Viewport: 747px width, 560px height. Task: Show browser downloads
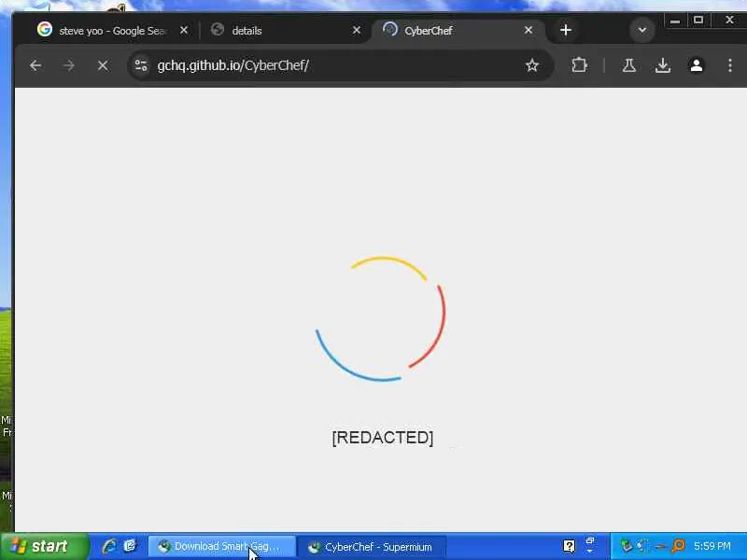pyautogui.click(x=663, y=65)
